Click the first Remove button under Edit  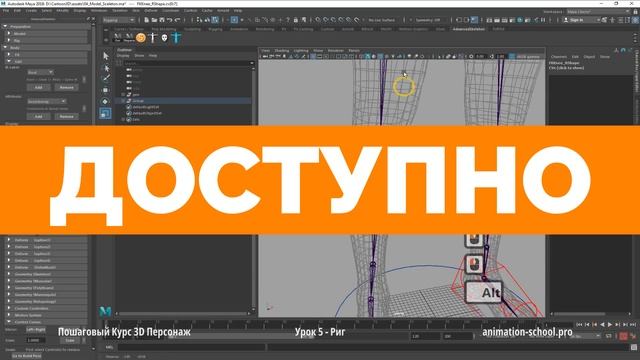[x=66, y=87]
